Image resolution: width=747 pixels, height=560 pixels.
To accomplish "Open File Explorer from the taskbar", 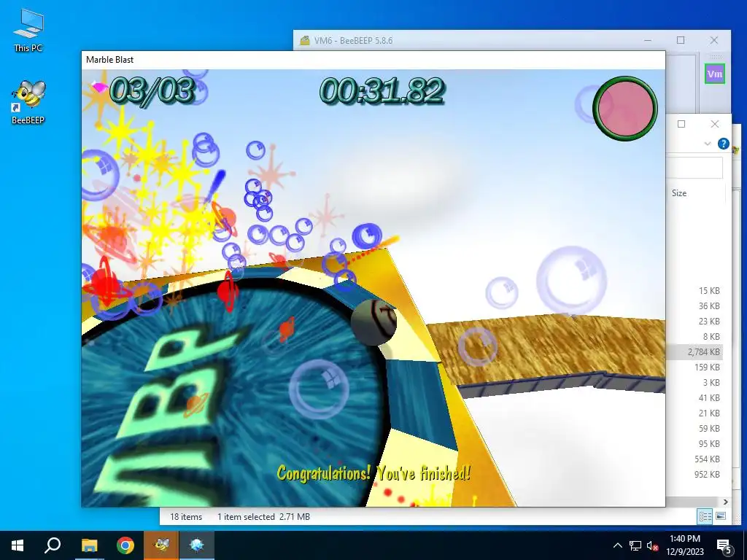I will [89, 545].
